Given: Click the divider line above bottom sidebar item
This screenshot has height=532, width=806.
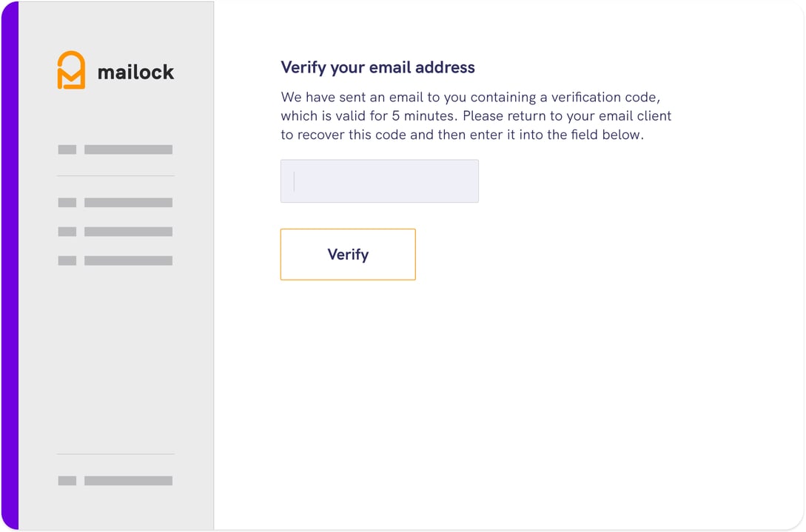Looking at the screenshot, I should pyautogui.click(x=115, y=452).
